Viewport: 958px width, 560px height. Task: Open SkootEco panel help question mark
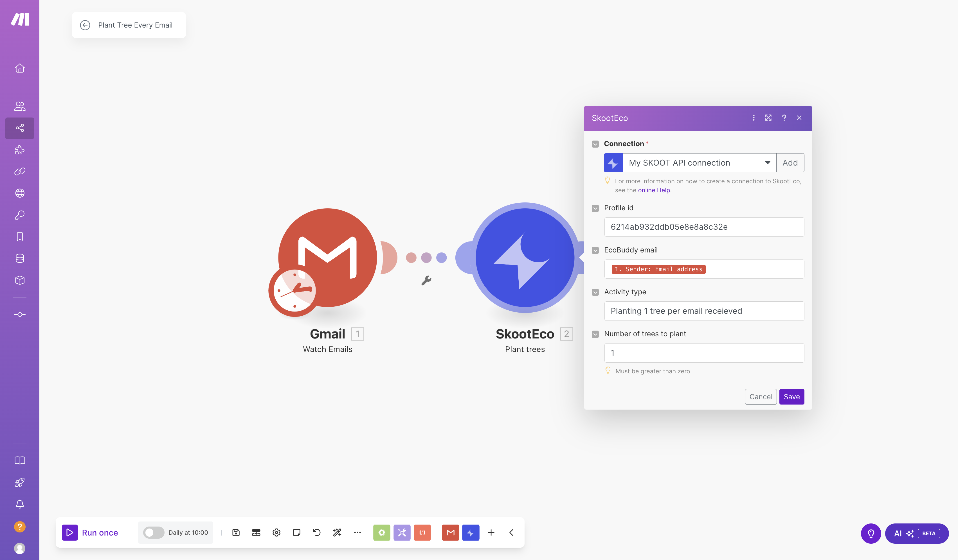click(784, 118)
